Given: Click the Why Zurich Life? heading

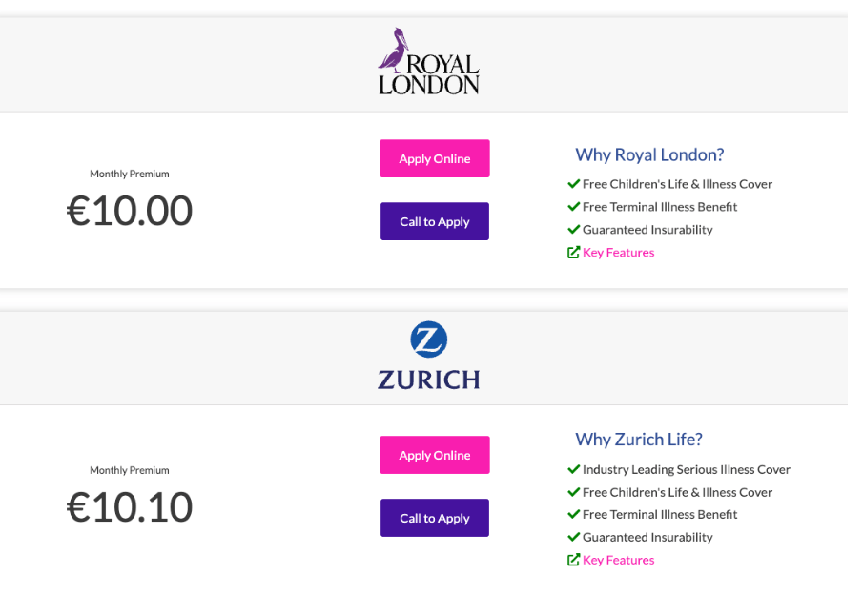Looking at the screenshot, I should (638, 440).
